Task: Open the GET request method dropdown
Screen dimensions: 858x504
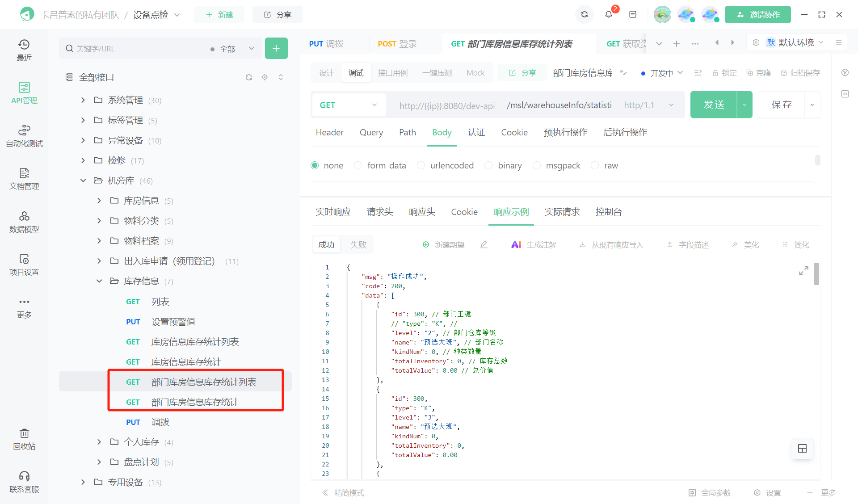Action: [x=348, y=105]
